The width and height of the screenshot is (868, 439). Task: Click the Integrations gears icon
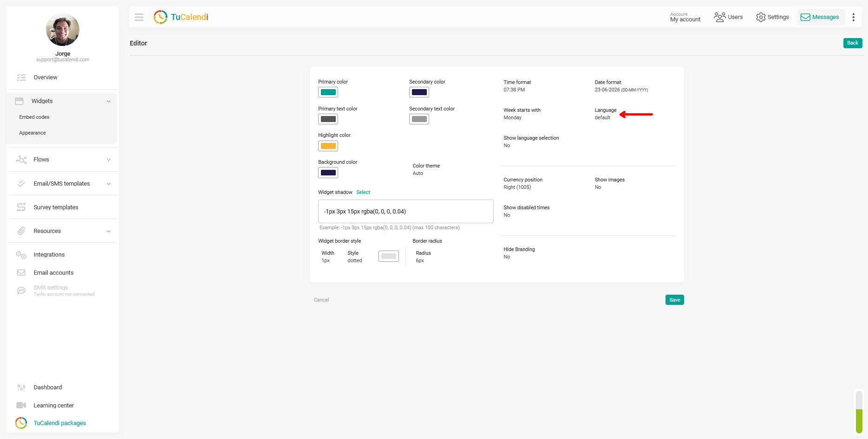(21, 255)
